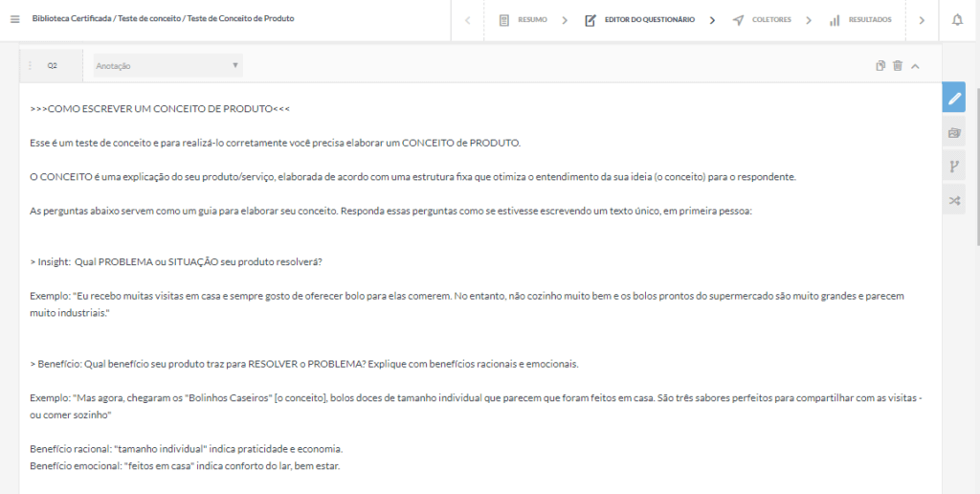Open the Coletores tab
980x494 pixels.
click(771, 20)
